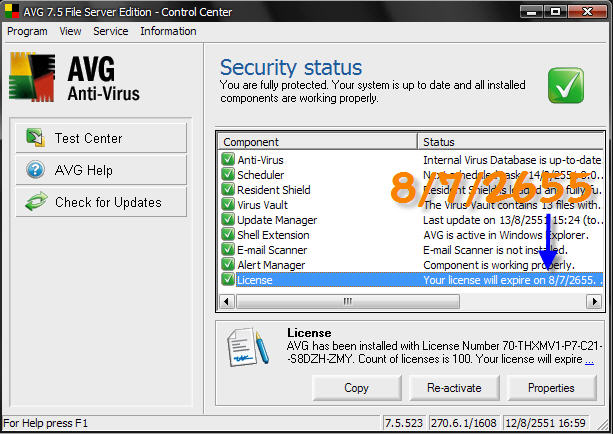Click 'Internal Virus Database is up-to-date' status
Screen dimensions: 613x434
pos(512,160)
